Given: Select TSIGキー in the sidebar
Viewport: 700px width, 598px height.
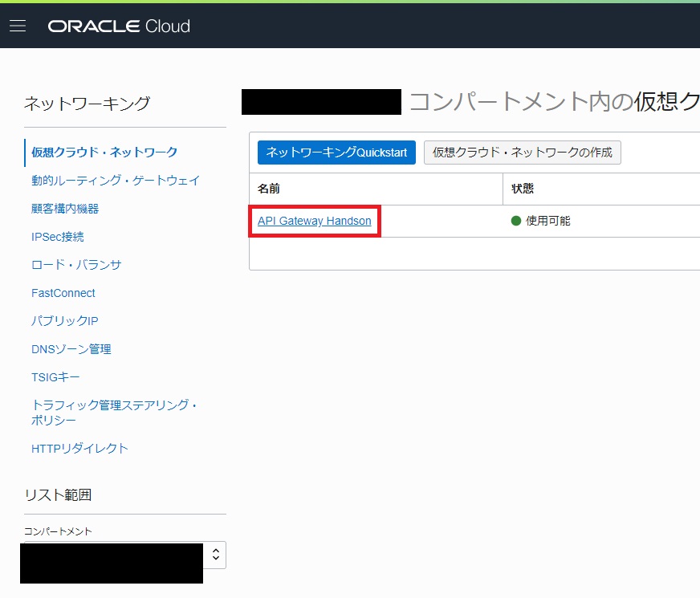Looking at the screenshot, I should (x=55, y=377).
